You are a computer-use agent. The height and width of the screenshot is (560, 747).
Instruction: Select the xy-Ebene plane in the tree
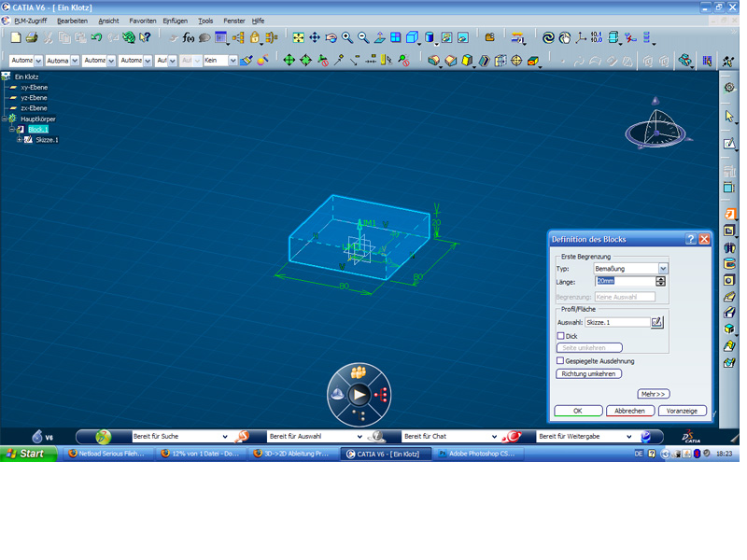(34, 87)
